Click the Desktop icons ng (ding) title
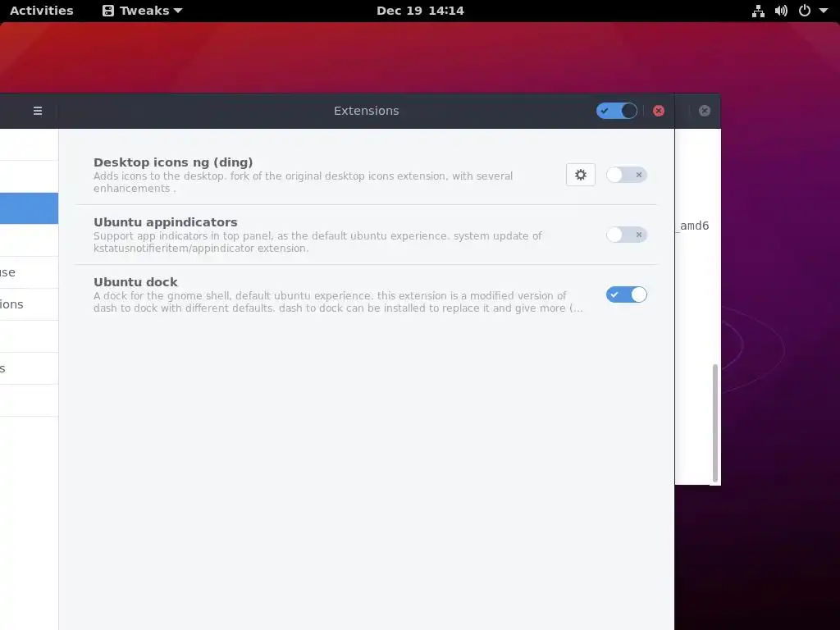 (173, 162)
